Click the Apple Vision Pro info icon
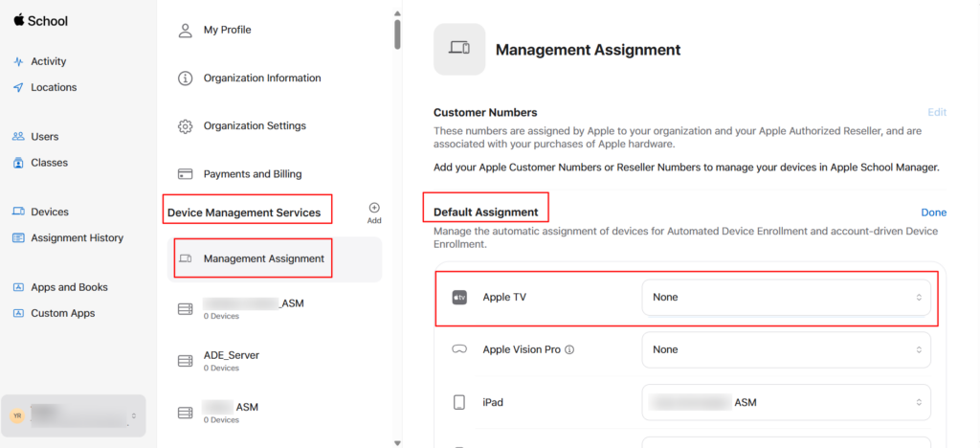Image resolution: width=980 pixels, height=448 pixels. [569, 350]
